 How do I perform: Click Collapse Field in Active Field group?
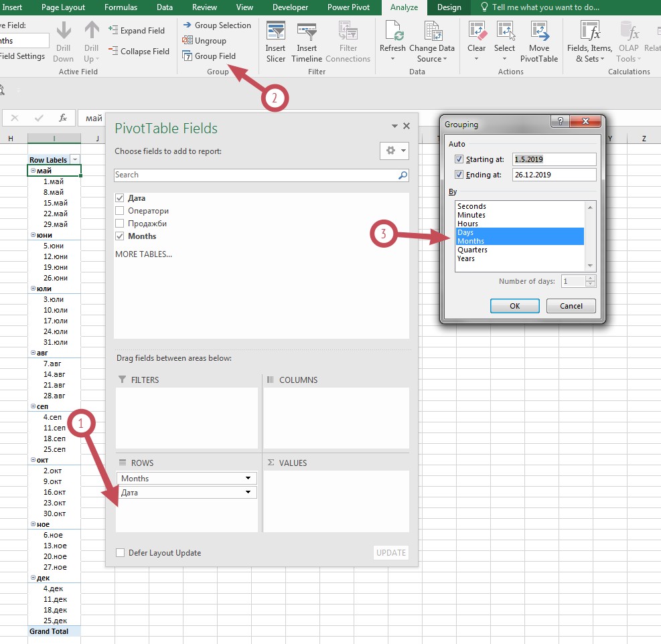pos(139,51)
